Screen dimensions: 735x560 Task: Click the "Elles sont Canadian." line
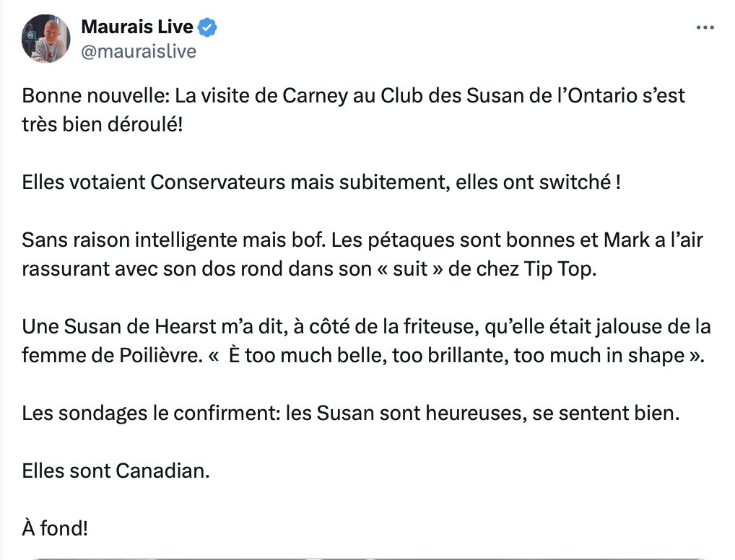click(116, 471)
